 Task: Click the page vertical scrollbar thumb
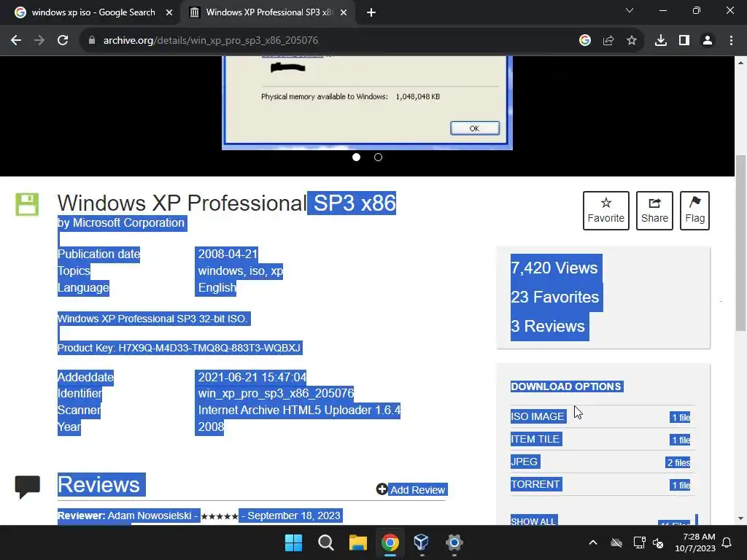point(740,243)
